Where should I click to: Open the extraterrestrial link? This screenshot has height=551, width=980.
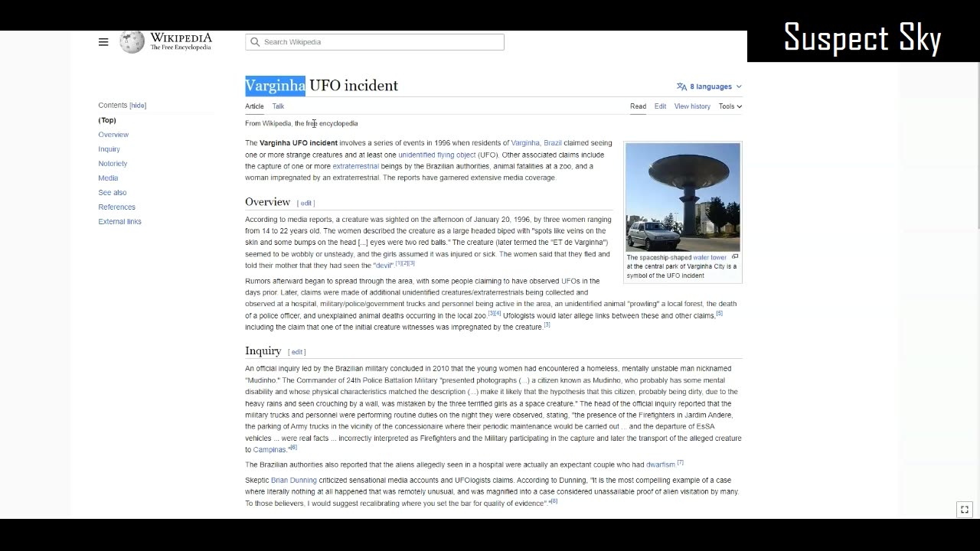355,166
